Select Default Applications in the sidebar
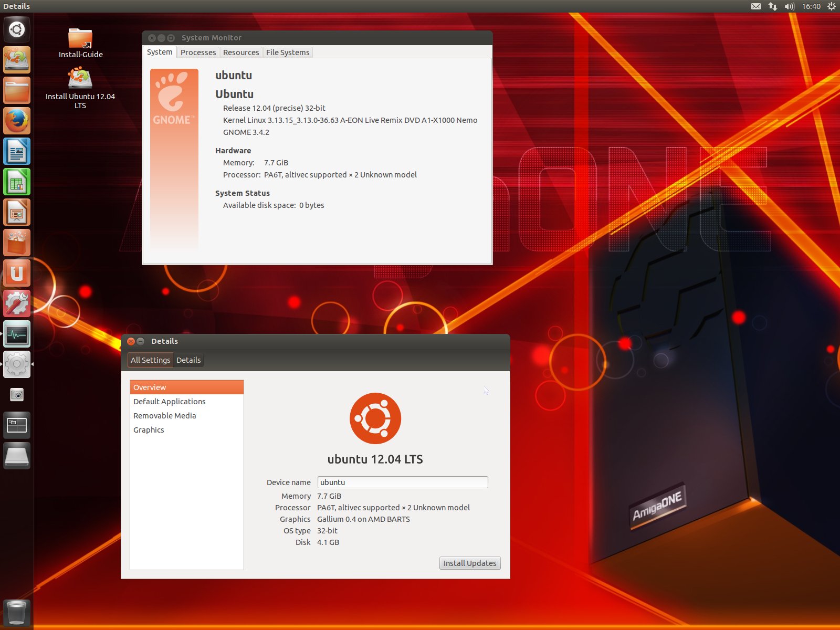 click(169, 402)
